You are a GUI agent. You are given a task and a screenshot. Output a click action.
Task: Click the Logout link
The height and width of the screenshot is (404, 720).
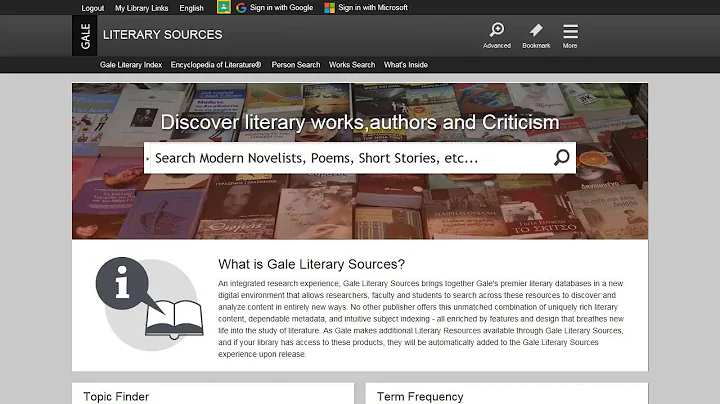click(92, 8)
